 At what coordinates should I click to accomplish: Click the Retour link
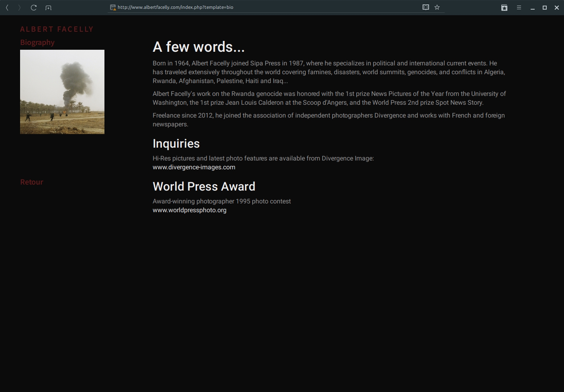tap(32, 182)
